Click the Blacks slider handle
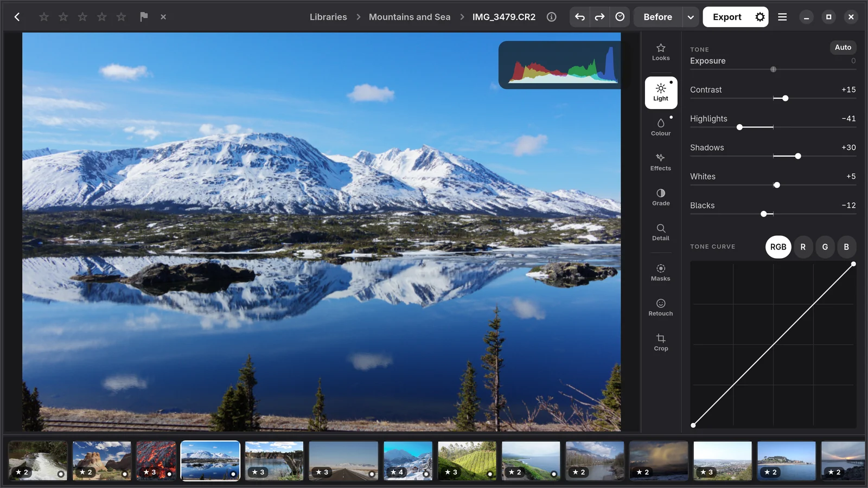868x488 pixels. click(764, 214)
